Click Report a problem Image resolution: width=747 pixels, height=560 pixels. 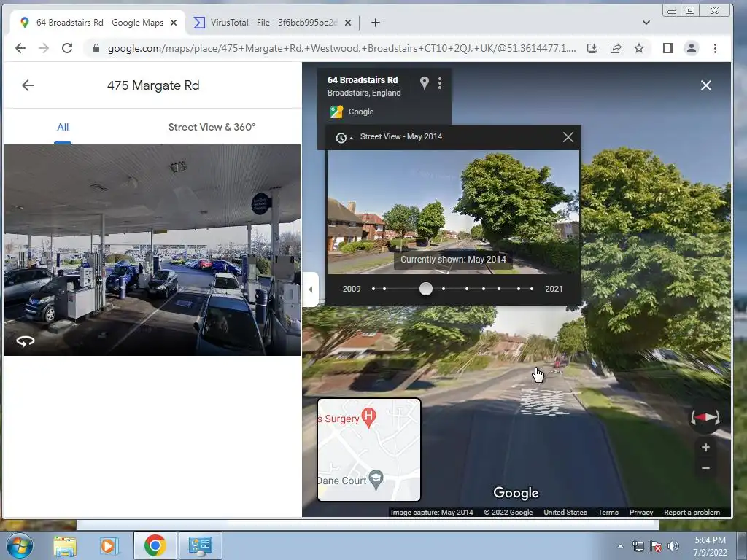pos(692,513)
